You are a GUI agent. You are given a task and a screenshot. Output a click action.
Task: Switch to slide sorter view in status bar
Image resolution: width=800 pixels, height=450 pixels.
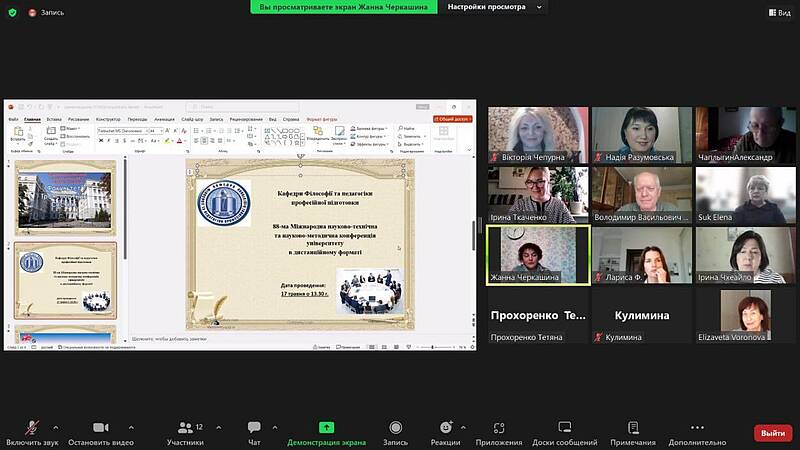tap(384, 347)
